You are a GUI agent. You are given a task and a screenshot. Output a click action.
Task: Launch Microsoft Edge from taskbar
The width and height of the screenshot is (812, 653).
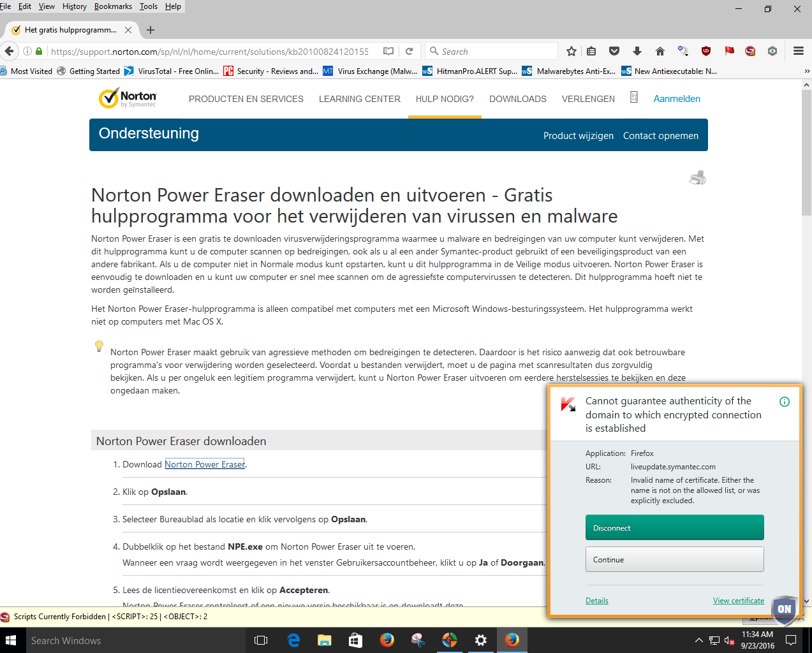[293, 640]
